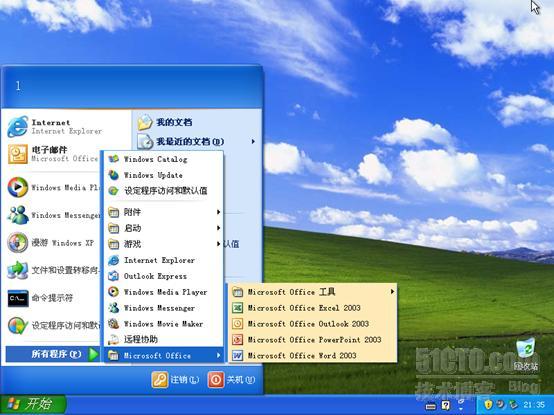Image resolution: width=554 pixels, height=415 pixels.
Task: Click the green arrow beside 所有程序
Action: click(93, 354)
